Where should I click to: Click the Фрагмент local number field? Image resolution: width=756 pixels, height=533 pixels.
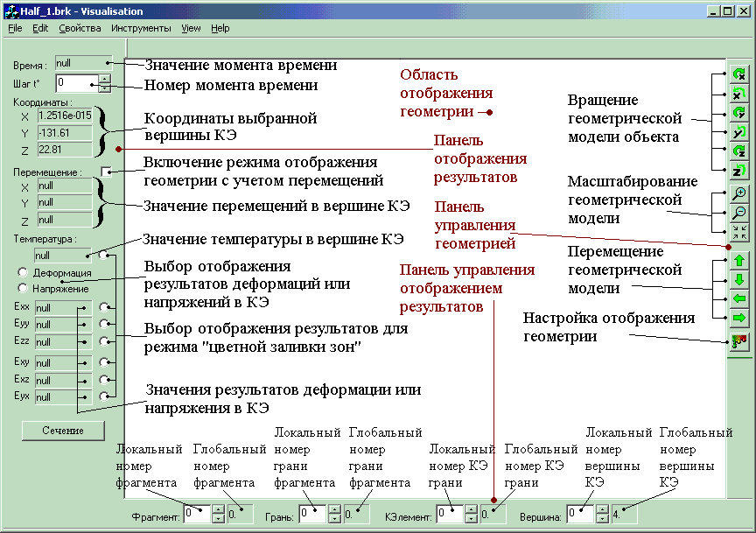click(x=197, y=514)
